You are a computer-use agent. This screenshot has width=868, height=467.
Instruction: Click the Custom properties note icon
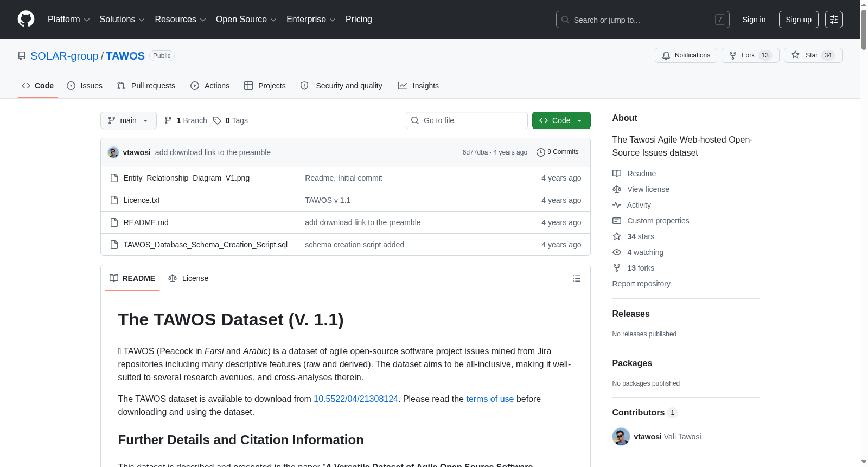coord(617,221)
